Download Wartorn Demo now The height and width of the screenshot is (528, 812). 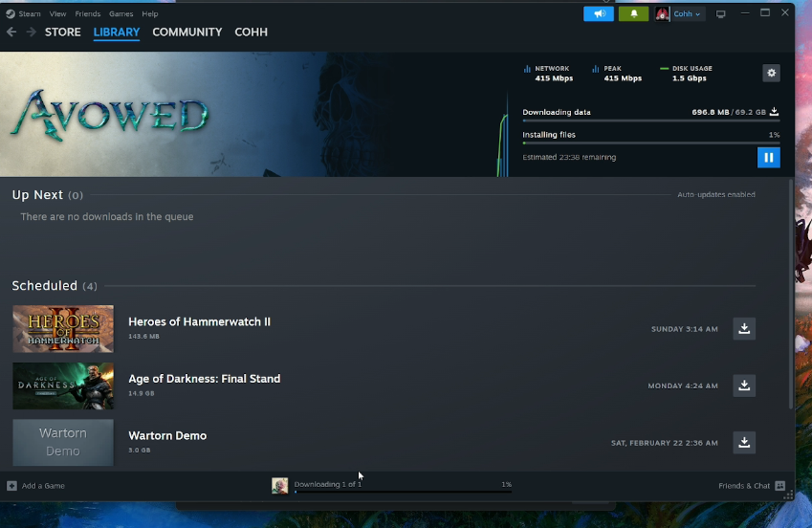[744, 443]
